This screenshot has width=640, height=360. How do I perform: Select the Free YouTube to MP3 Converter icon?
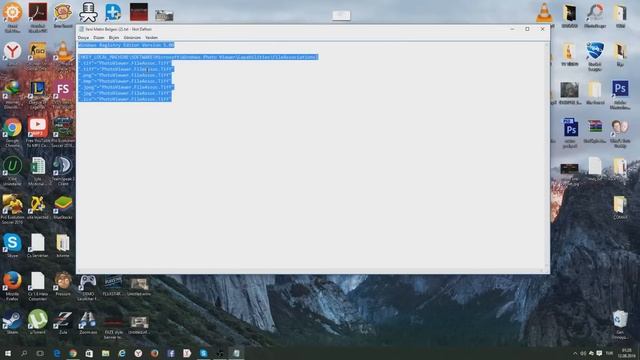[38, 131]
